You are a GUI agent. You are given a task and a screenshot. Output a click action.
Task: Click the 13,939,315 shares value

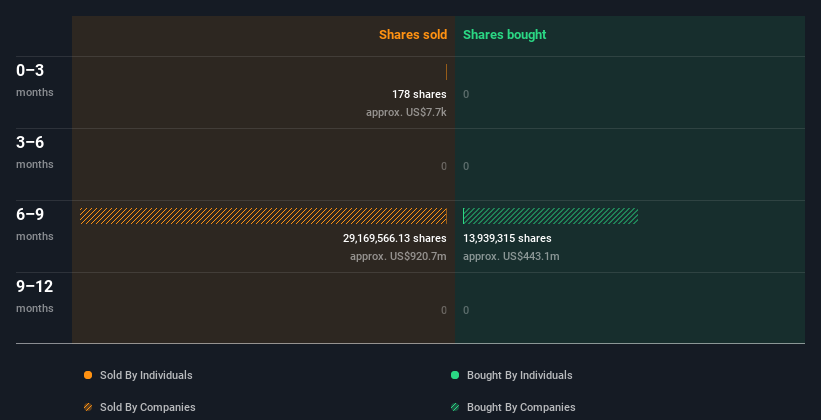coord(507,238)
